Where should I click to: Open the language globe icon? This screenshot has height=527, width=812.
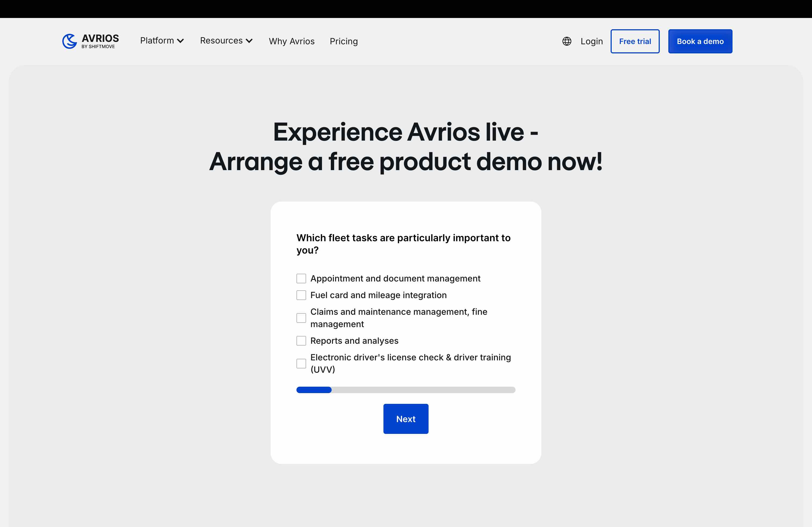click(567, 41)
